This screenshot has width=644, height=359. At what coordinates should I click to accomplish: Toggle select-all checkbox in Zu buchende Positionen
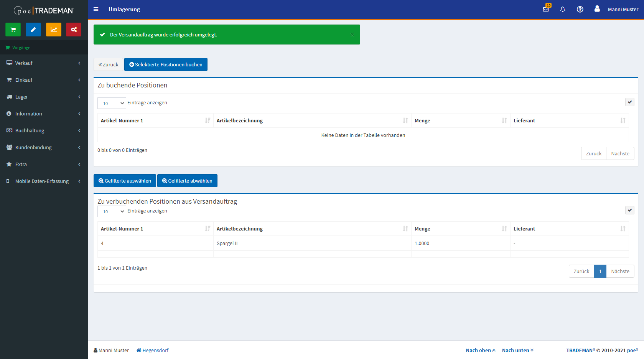pyautogui.click(x=629, y=102)
